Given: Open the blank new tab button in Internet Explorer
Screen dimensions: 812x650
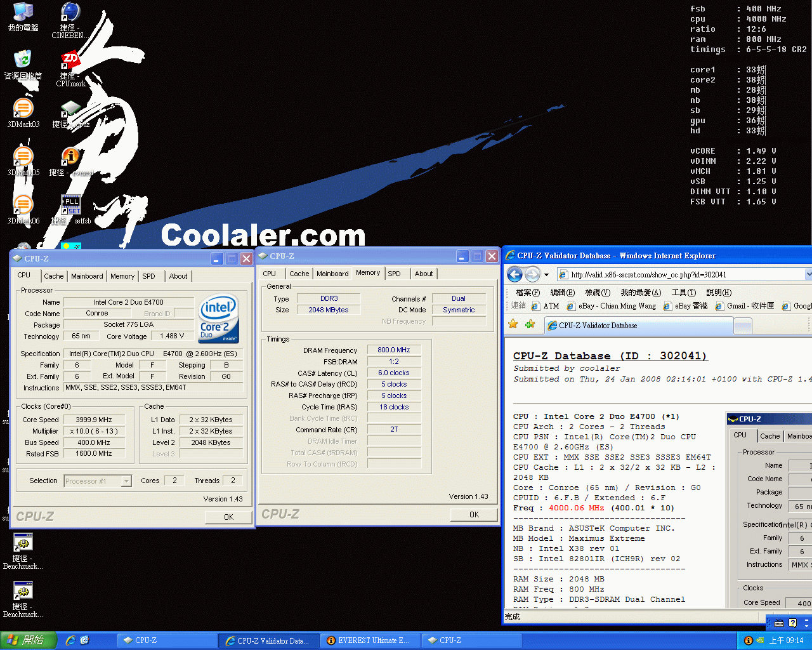Looking at the screenshot, I should pos(743,326).
